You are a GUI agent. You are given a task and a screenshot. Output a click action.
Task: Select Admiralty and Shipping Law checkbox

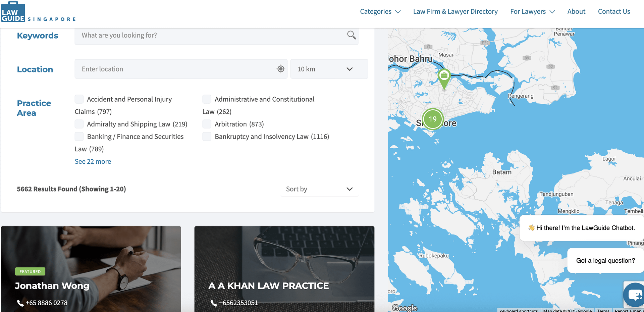pos(79,124)
